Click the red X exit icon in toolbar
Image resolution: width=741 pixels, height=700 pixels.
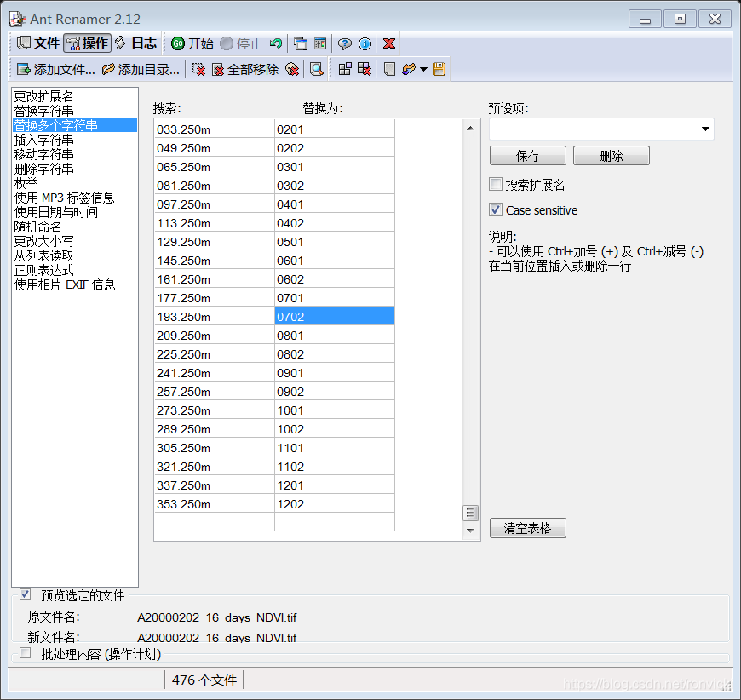pos(388,43)
